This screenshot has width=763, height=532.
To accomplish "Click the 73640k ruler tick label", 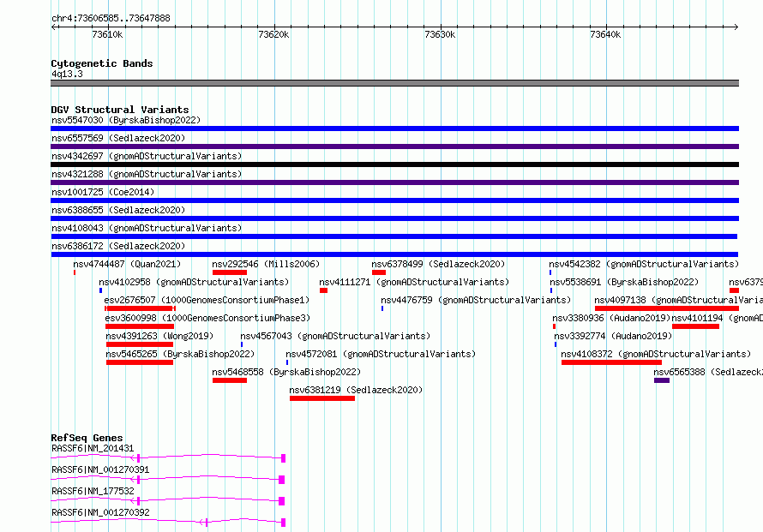I will click(x=605, y=34).
